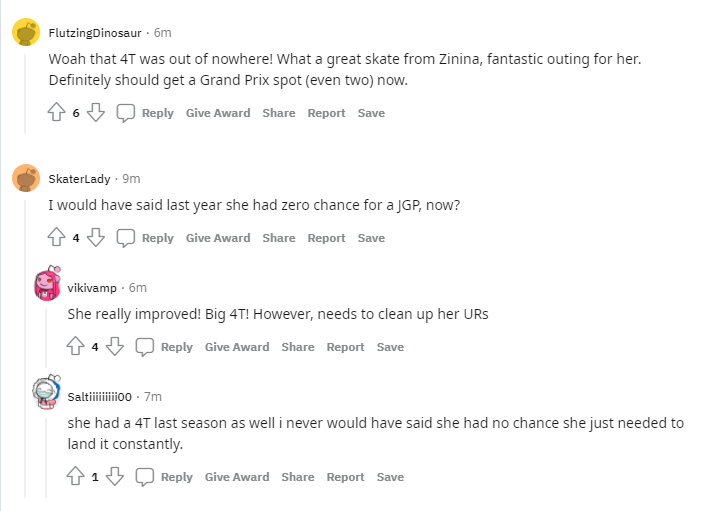Upvote vikivamp's reply
722x511 pixels.
point(76,347)
